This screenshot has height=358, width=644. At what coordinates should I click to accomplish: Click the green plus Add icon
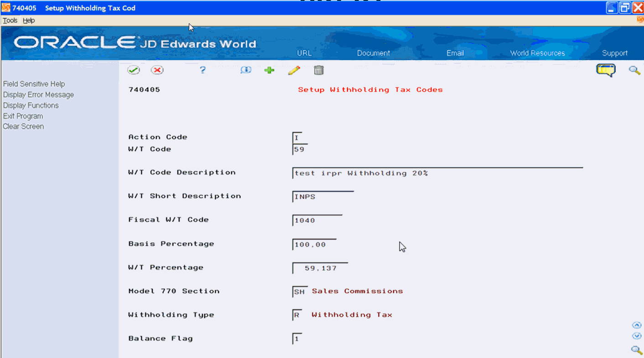(x=270, y=70)
